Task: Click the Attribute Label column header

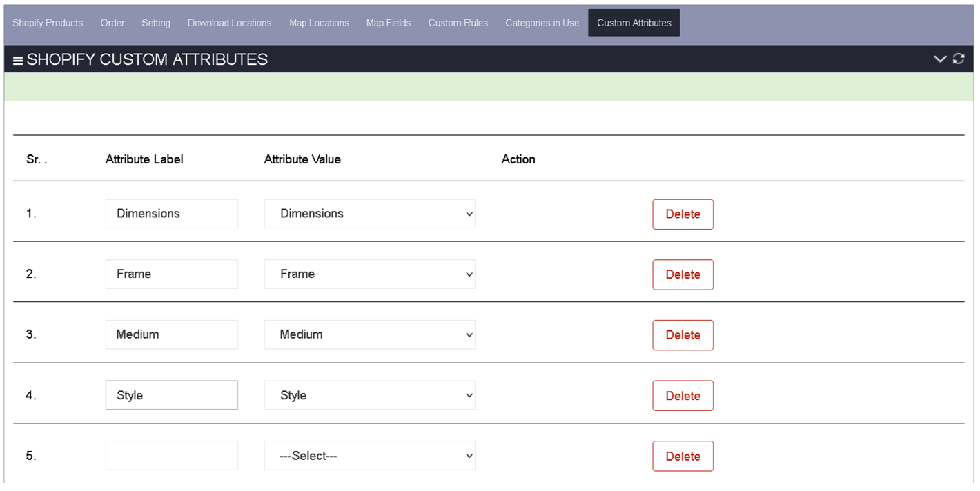Action: point(144,159)
